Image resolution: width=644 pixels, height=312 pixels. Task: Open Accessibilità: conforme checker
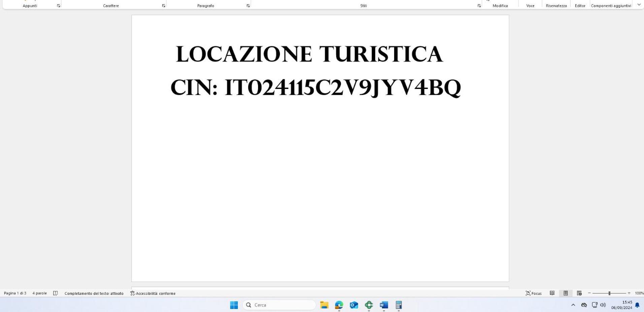pyautogui.click(x=153, y=293)
